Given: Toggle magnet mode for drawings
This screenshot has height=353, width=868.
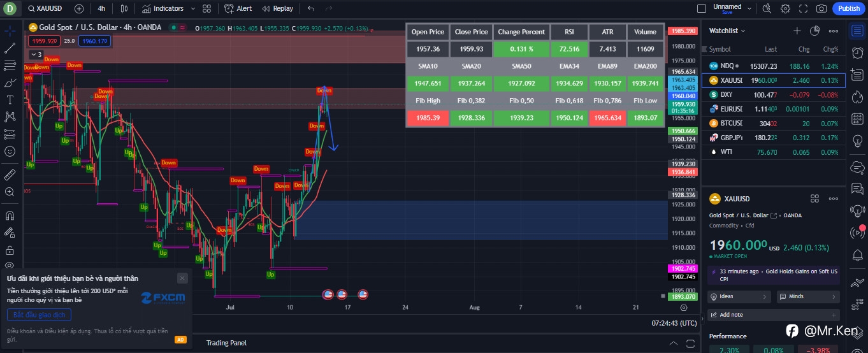Looking at the screenshot, I should (10, 215).
